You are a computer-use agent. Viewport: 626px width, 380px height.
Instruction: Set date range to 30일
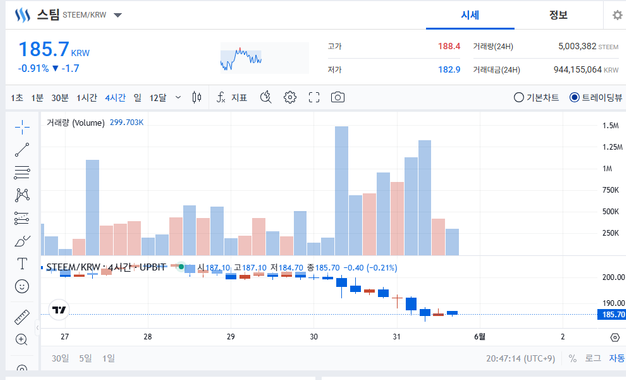click(x=60, y=358)
